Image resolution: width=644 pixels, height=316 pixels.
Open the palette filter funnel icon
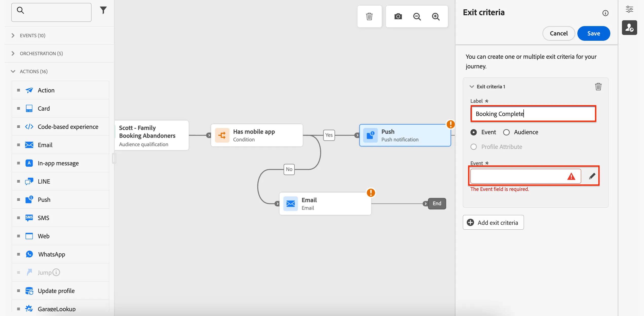coord(103,10)
